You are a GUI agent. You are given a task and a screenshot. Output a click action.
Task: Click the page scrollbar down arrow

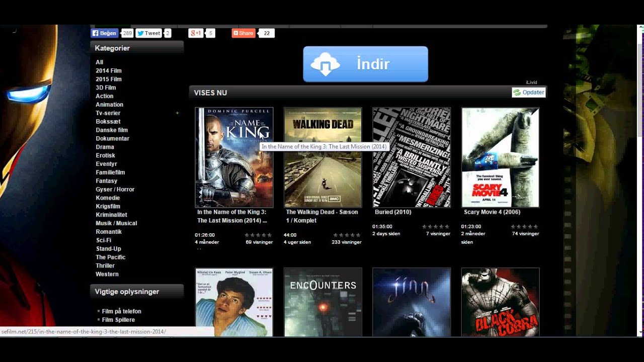(x=640, y=332)
